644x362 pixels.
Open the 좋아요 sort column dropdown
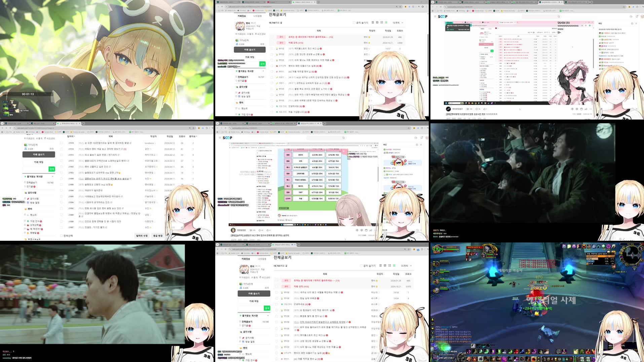[x=193, y=136]
